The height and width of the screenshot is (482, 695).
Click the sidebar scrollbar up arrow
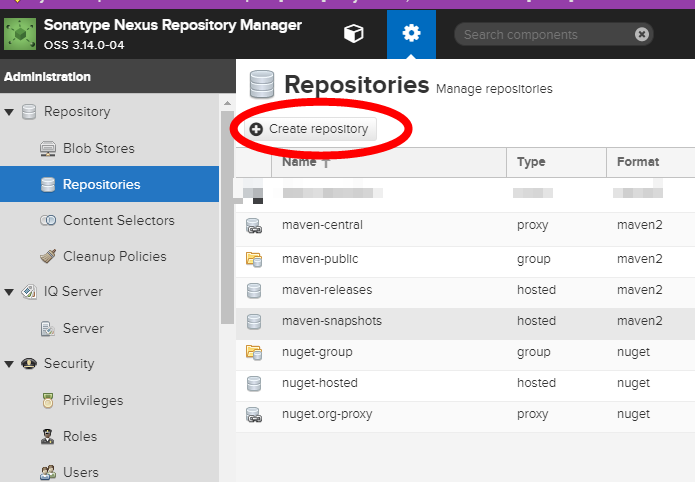click(x=227, y=103)
